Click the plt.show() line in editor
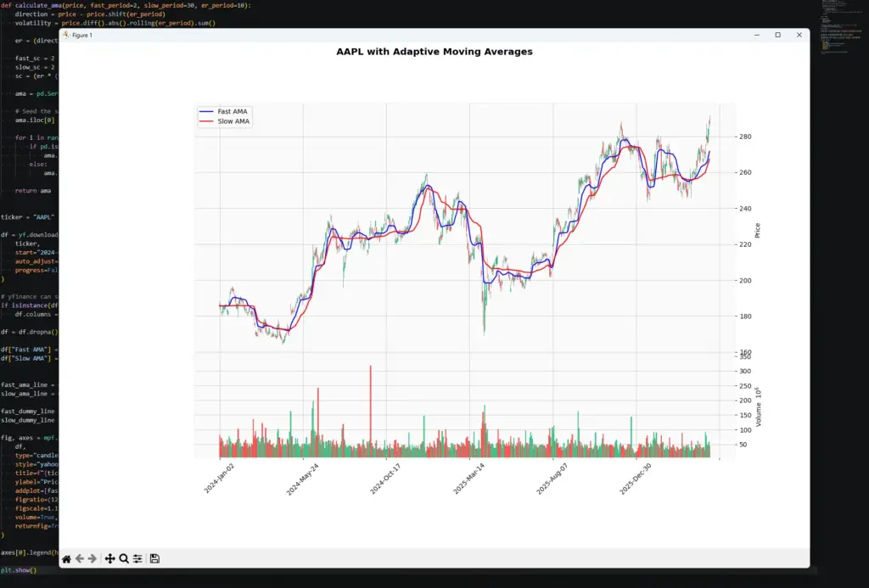Viewport: 869px width, 588px height. [x=19, y=570]
